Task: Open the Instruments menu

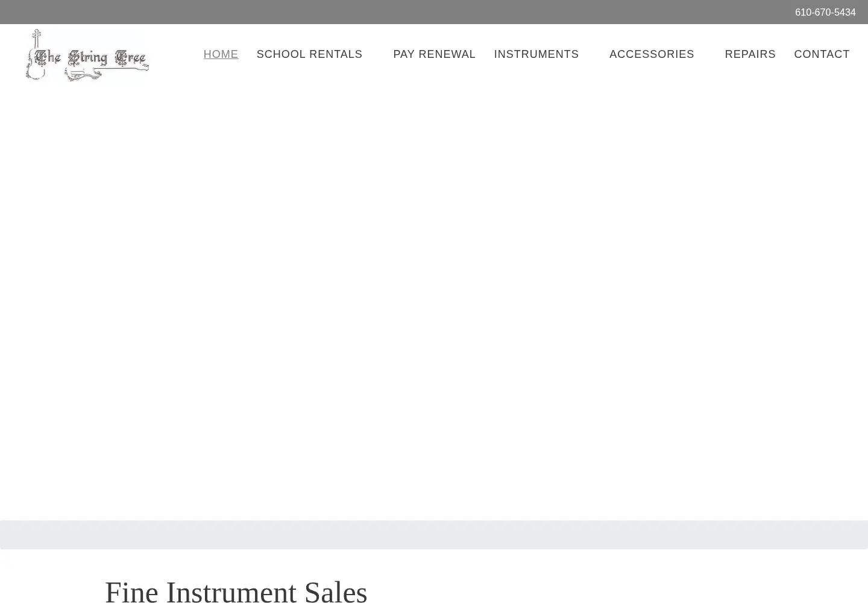Action: [536, 54]
